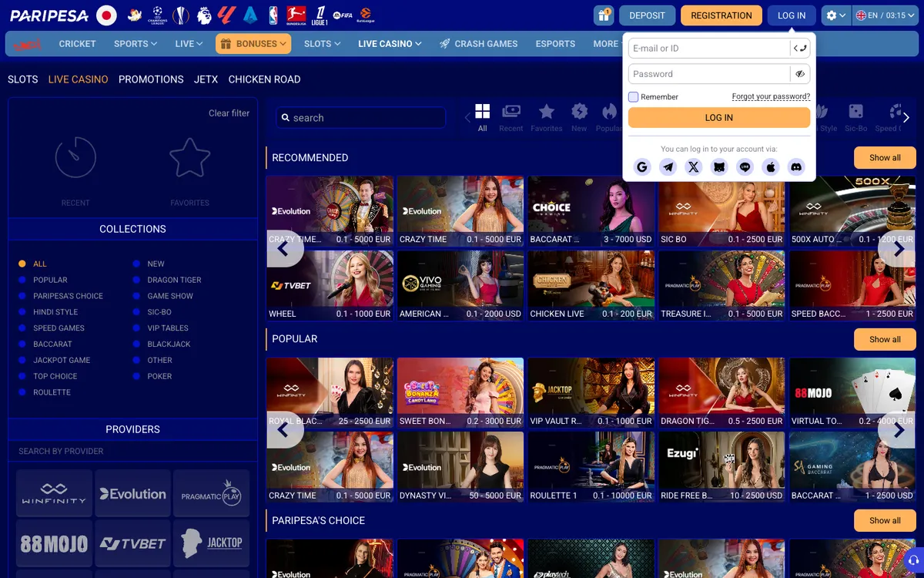Expand the MORE menu
This screenshot has width=924, height=578.
click(x=606, y=44)
